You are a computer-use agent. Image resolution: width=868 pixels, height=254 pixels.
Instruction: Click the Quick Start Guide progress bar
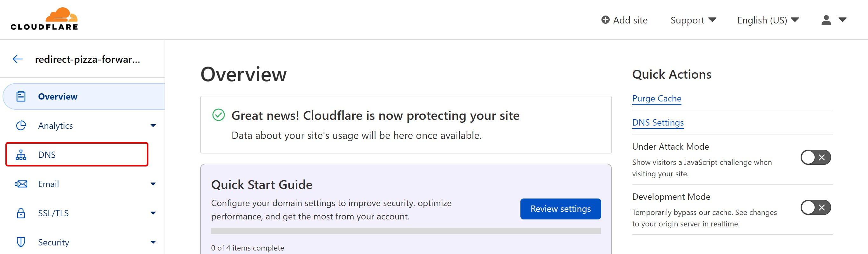(406, 231)
